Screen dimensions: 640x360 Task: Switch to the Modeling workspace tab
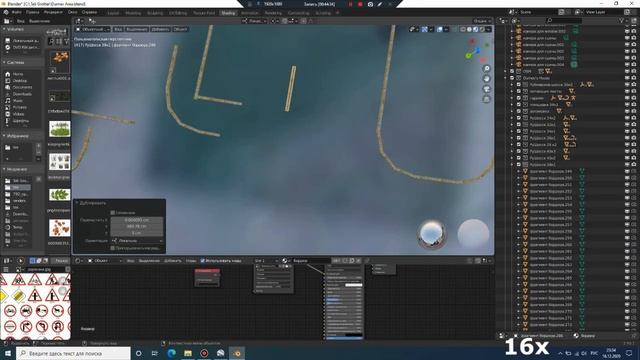click(x=133, y=13)
